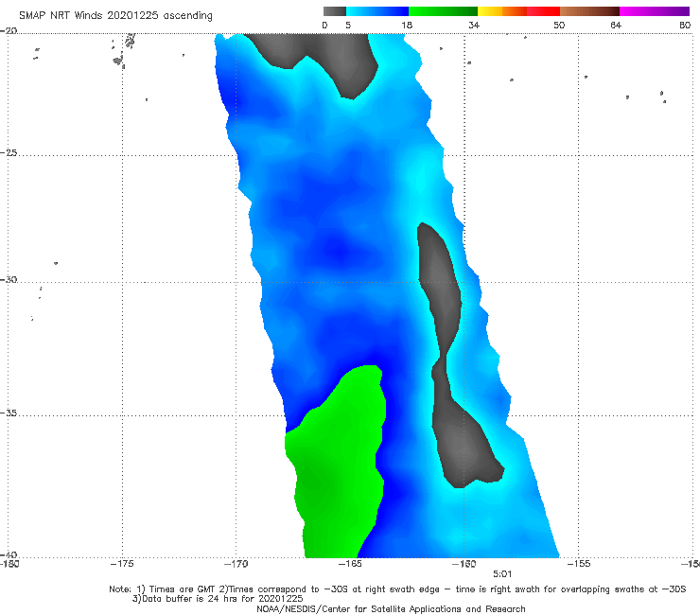
Task: Click the '-35' latitude axis label
Action: [x=9, y=413]
